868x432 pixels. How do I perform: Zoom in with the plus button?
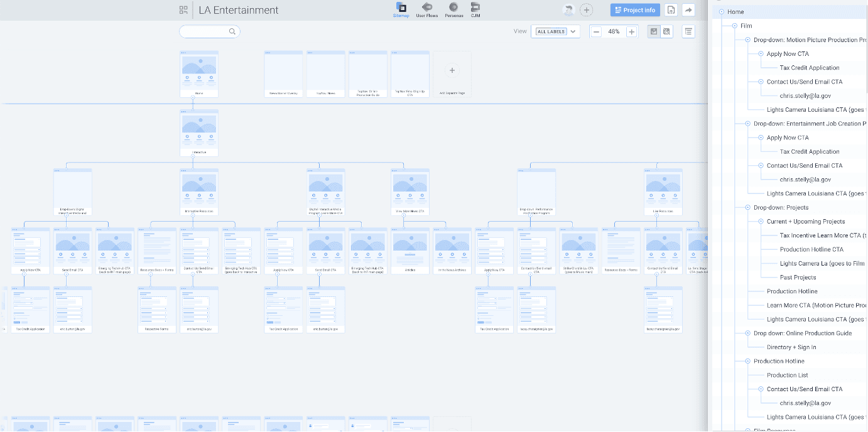click(x=632, y=31)
